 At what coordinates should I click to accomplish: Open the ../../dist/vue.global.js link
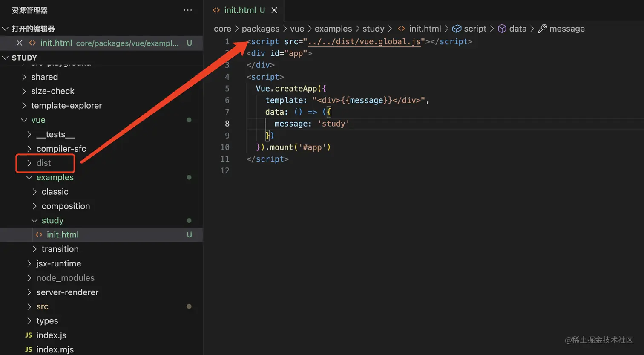coord(364,42)
